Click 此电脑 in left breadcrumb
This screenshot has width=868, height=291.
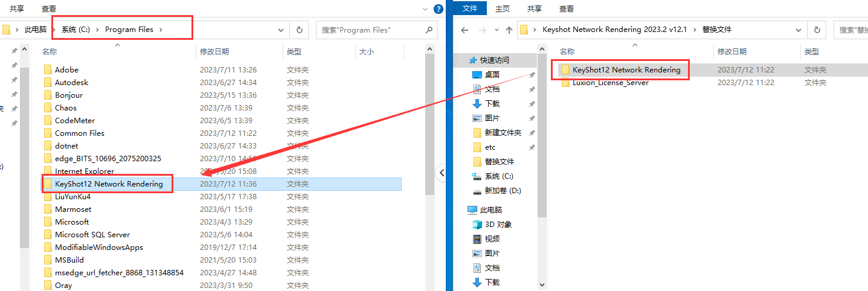35,30
